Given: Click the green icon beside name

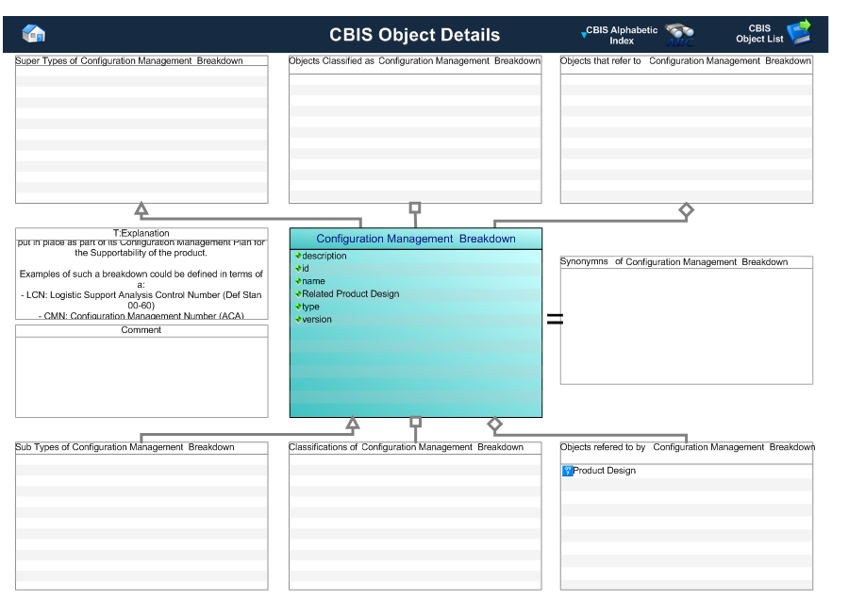Looking at the screenshot, I should pyautogui.click(x=298, y=281).
